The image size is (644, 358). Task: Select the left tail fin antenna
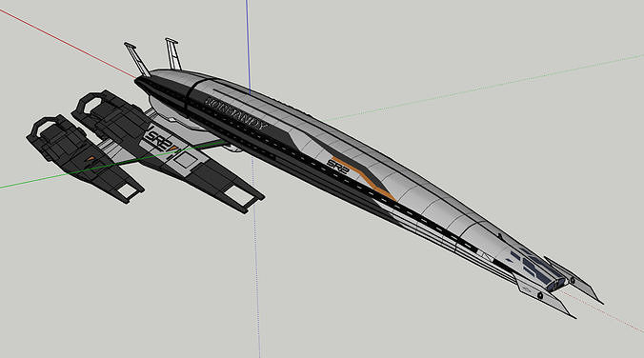pos(137,59)
